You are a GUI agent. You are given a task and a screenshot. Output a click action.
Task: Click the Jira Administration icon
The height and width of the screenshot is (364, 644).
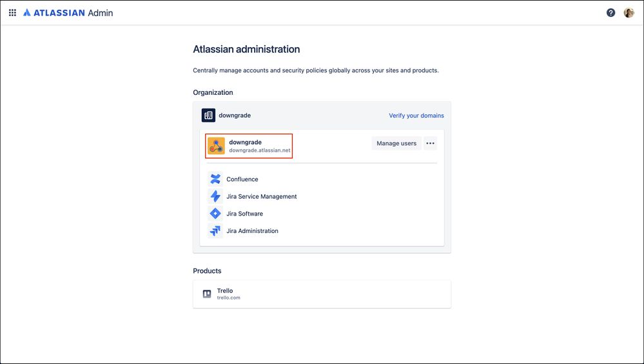[x=215, y=231]
